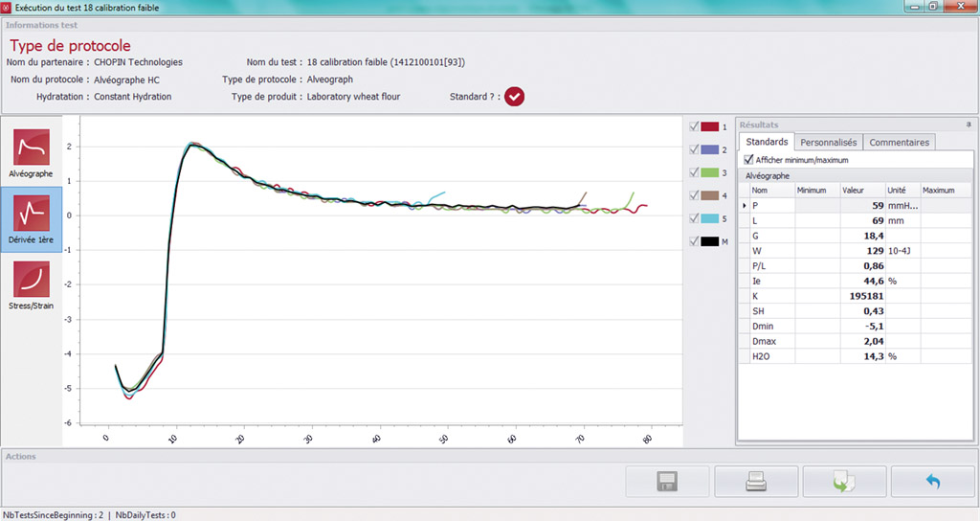Maximize the test execution window
This screenshot has width=980, height=521.
933,7
